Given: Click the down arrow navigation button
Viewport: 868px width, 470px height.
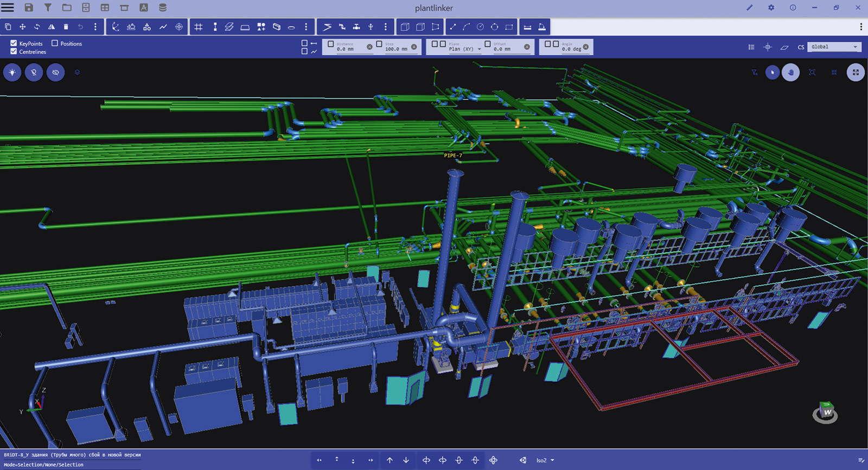Looking at the screenshot, I should [406, 460].
